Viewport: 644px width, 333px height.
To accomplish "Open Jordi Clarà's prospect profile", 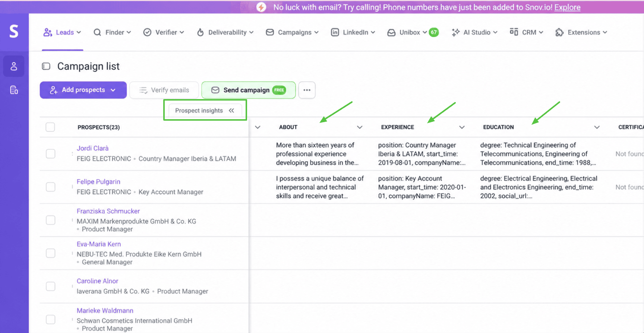I will [x=92, y=148].
